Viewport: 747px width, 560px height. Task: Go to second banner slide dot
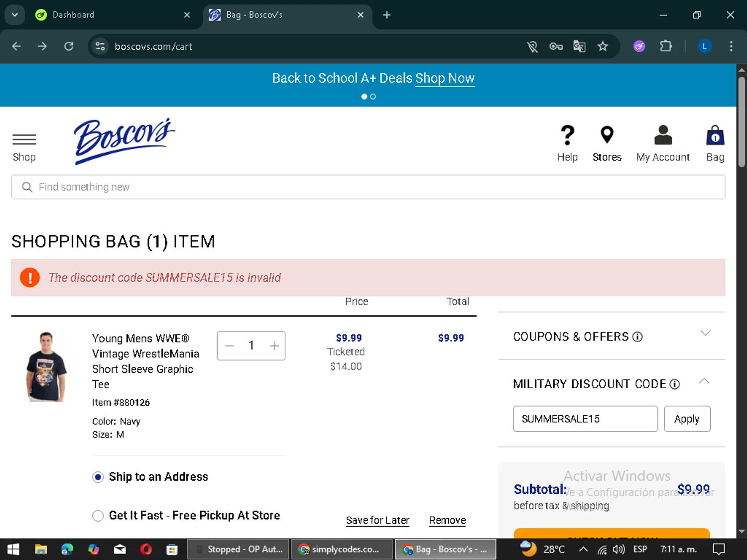(x=373, y=97)
